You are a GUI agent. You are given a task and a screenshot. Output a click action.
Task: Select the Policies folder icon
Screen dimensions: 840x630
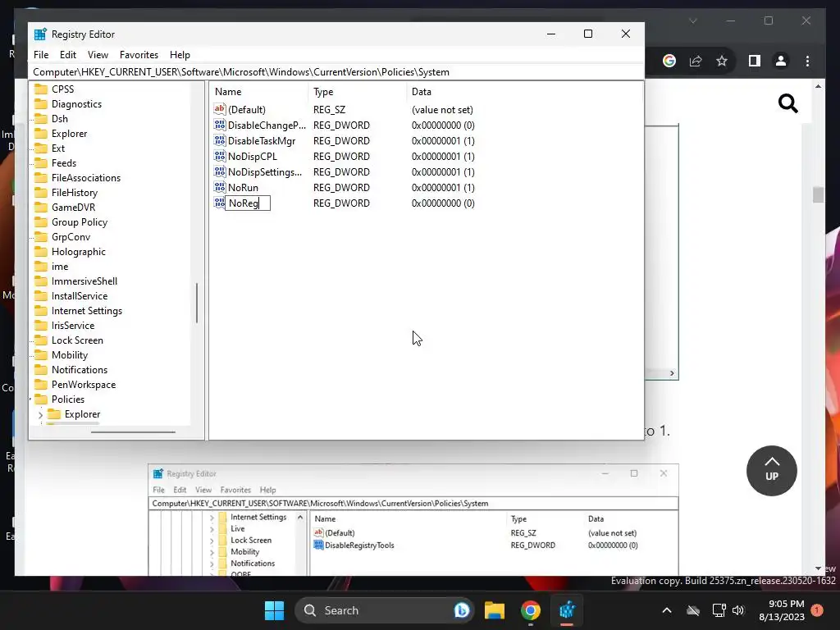coord(41,399)
